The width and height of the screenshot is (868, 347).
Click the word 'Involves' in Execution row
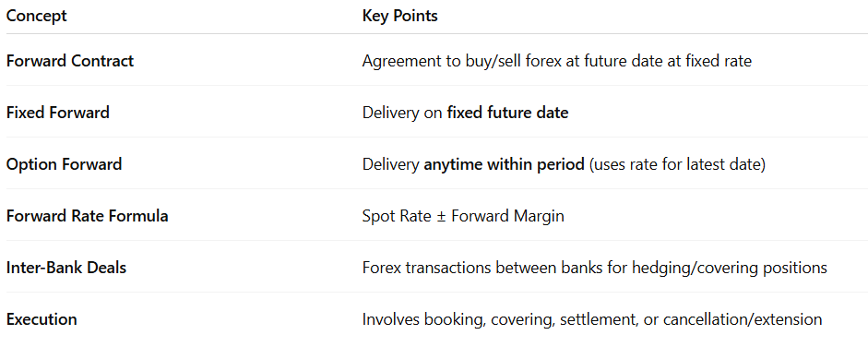390,319
